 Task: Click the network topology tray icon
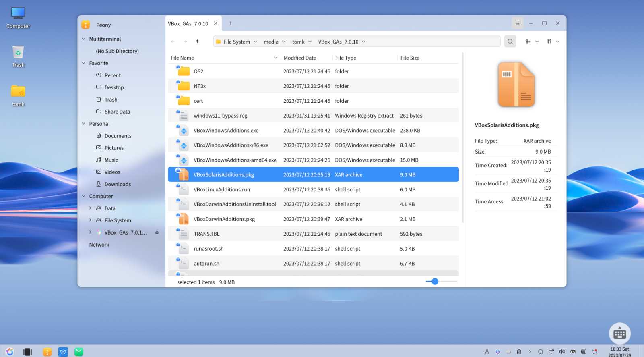[x=487, y=352]
